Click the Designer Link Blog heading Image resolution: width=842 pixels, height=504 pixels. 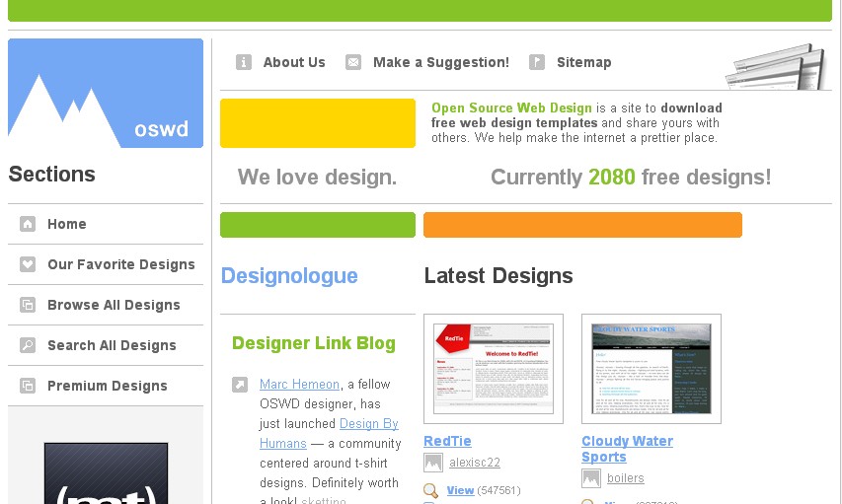314,343
